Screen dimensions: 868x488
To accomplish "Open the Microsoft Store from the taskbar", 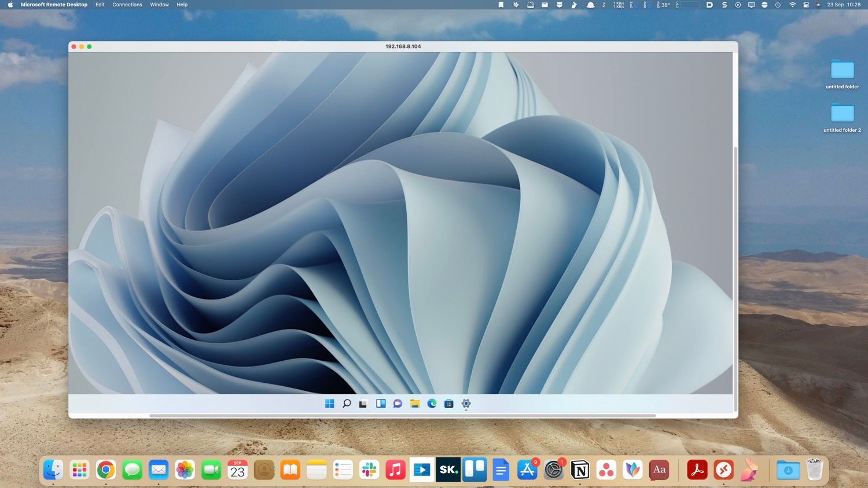I will pyautogui.click(x=448, y=404).
